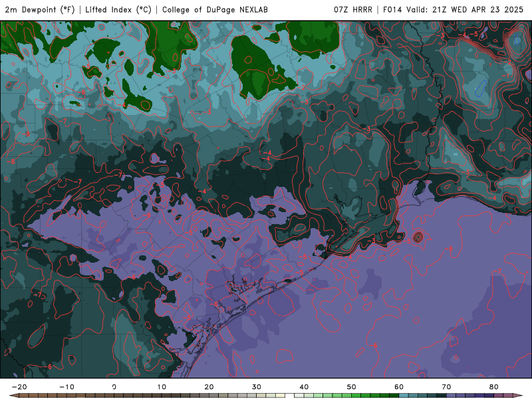This screenshot has width=532, height=399.
Task: Click the '2m Dewpoint (°F)' title text
Action: pos(40,10)
